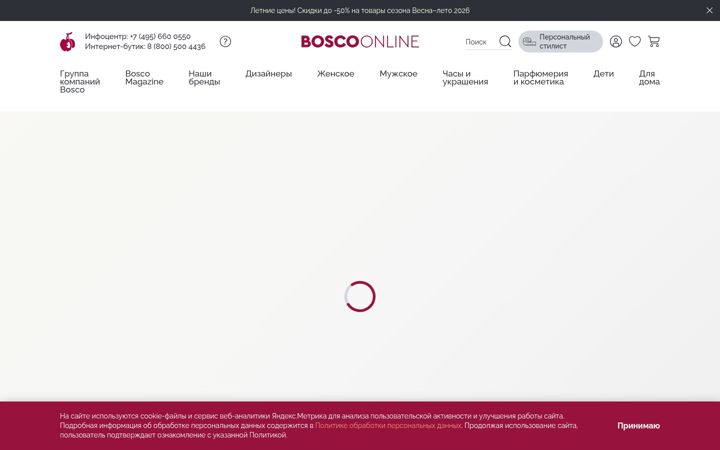Open Дизайнеры menu item
Image resolution: width=720 pixels, height=450 pixels.
pos(269,73)
